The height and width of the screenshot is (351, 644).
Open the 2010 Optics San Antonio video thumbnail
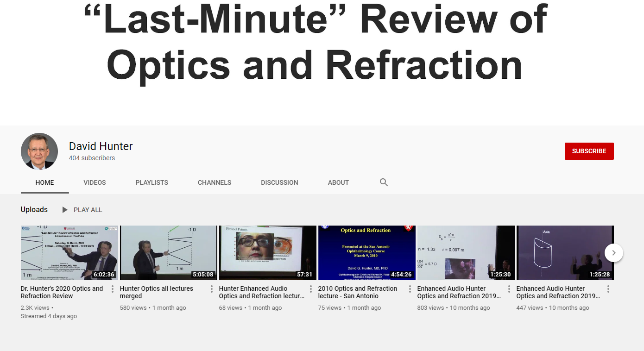[x=367, y=253]
